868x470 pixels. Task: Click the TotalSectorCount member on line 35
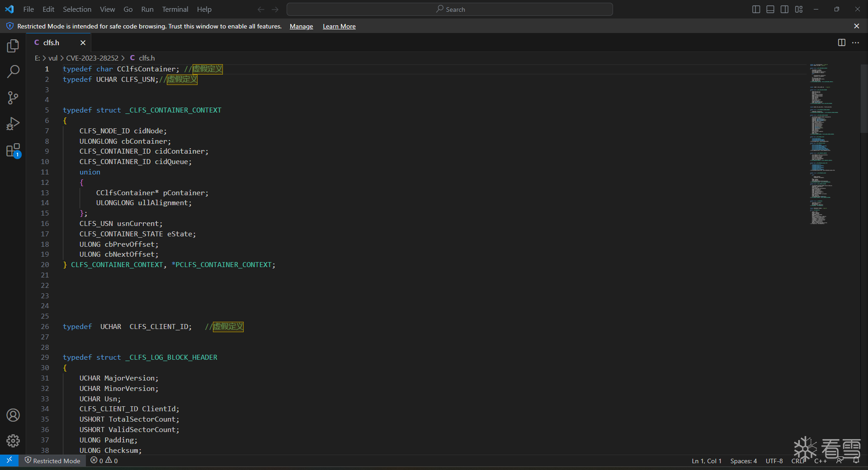(x=142, y=419)
